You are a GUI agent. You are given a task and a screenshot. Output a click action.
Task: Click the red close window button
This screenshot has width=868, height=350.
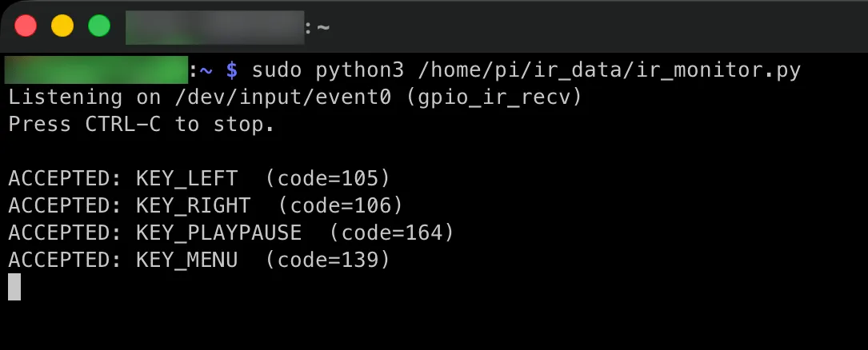26,26
